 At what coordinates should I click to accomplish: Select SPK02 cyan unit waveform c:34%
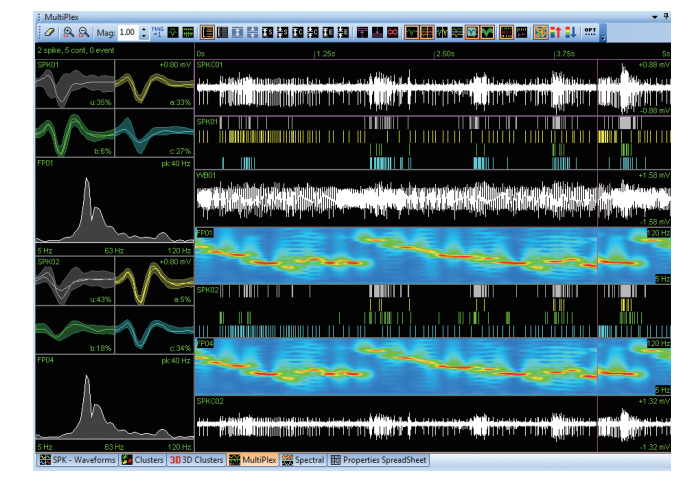click(154, 330)
